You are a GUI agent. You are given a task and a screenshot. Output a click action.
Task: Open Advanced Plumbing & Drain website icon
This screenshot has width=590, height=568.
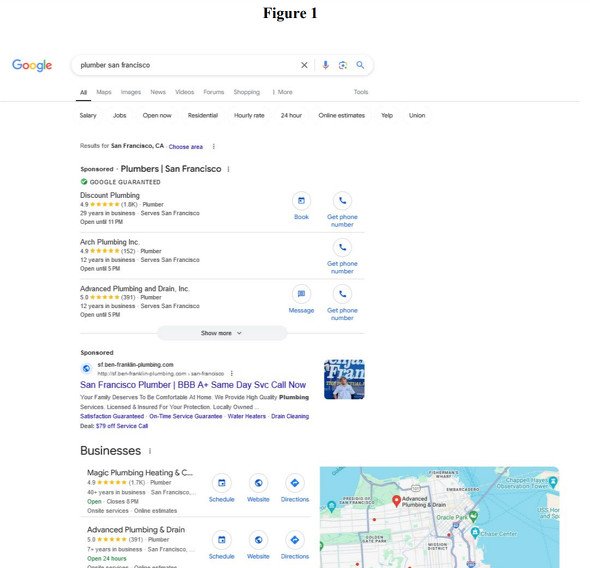coord(258,540)
